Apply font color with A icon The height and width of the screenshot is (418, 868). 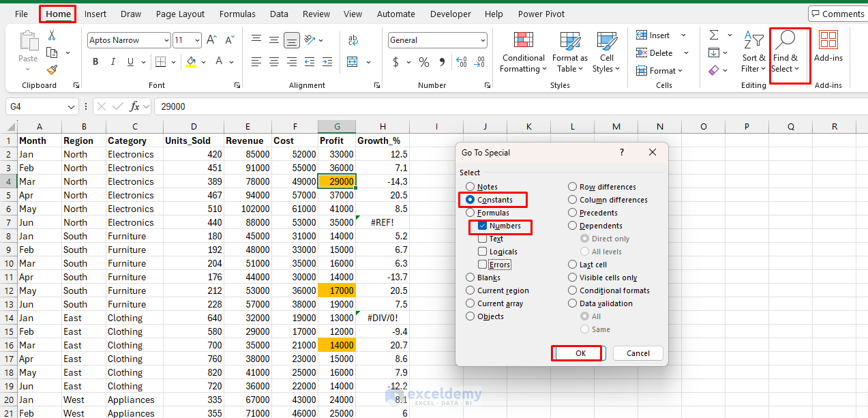pyautogui.click(x=220, y=62)
